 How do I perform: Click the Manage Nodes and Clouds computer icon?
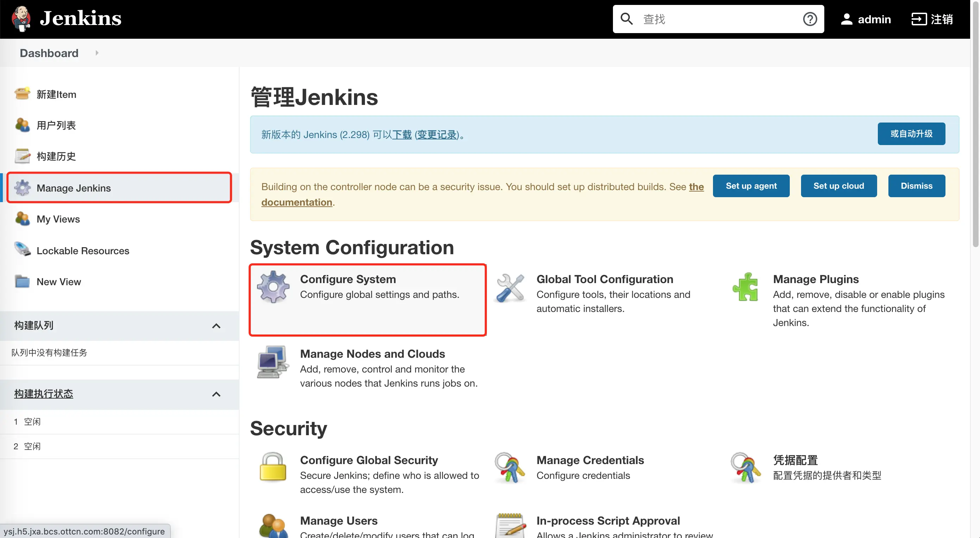point(272,362)
